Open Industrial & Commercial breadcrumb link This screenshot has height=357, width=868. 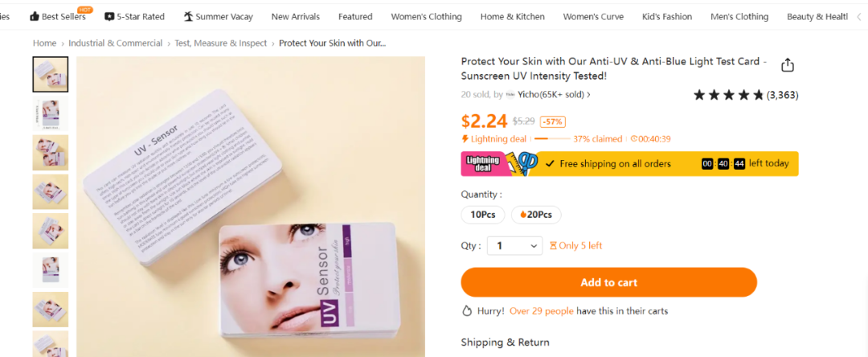(115, 43)
